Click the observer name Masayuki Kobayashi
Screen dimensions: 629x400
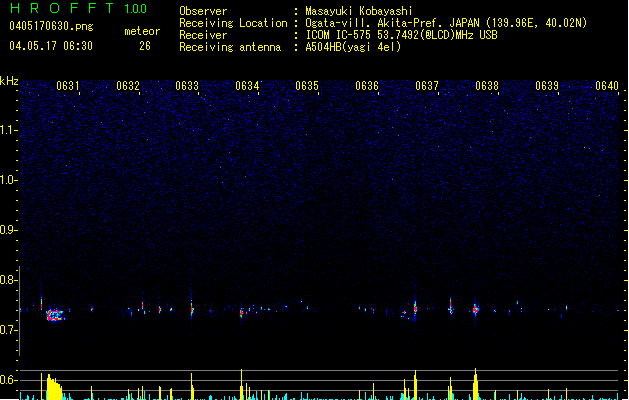pyautogui.click(x=359, y=11)
